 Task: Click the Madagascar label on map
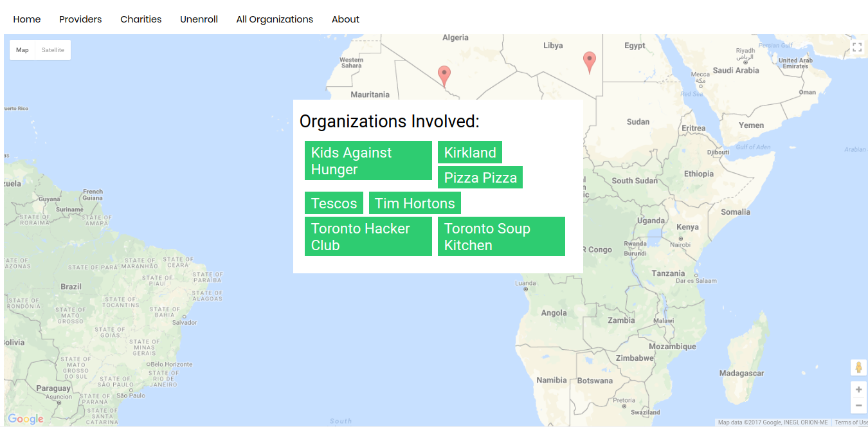coord(741,373)
